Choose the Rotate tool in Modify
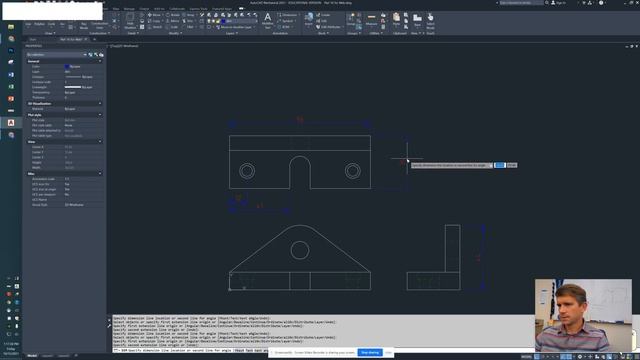The image size is (640, 360). point(173,15)
